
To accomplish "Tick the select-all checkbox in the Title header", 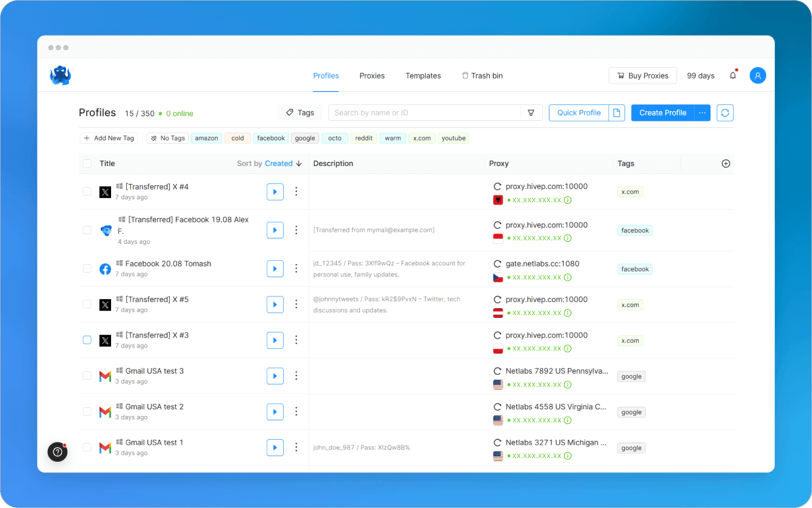I will 87,164.
